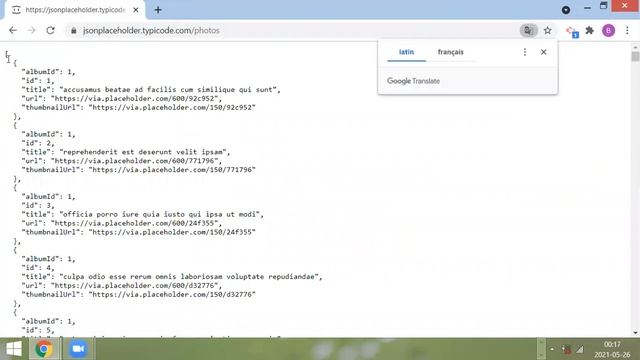Show hidden system tray icons
This screenshot has width=640, height=360.
coord(552,349)
